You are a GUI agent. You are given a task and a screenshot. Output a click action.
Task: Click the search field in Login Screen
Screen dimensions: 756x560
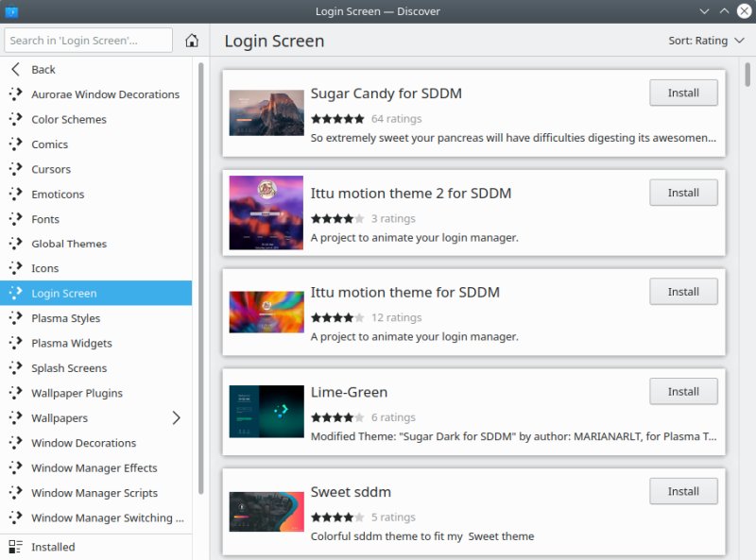[89, 41]
